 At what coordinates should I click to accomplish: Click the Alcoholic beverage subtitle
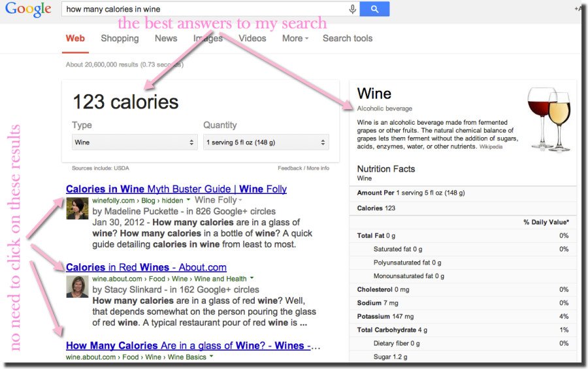(x=384, y=108)
